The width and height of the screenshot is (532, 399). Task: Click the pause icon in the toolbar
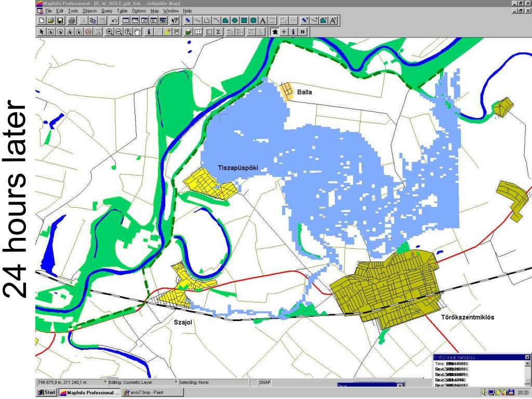point(303,32)
